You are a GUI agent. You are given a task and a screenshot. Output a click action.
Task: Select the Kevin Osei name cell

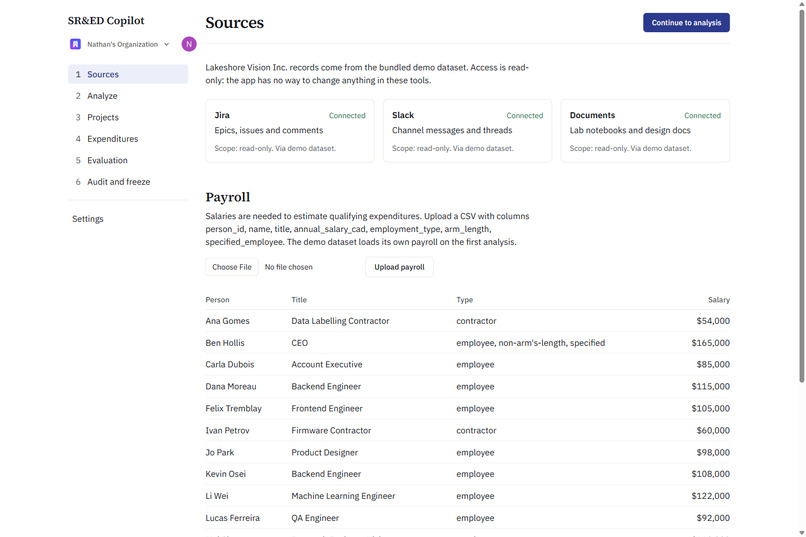click(226, 474)
